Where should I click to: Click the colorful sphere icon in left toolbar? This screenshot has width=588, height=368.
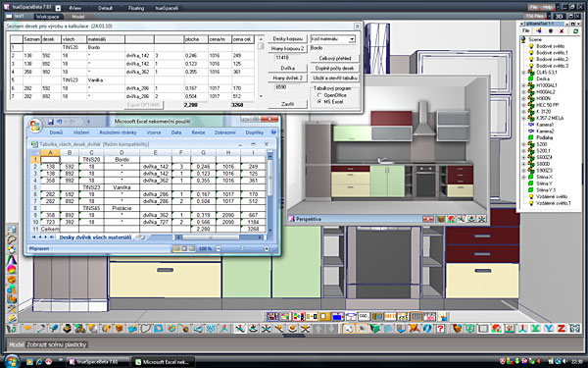[x=12, y=269]
